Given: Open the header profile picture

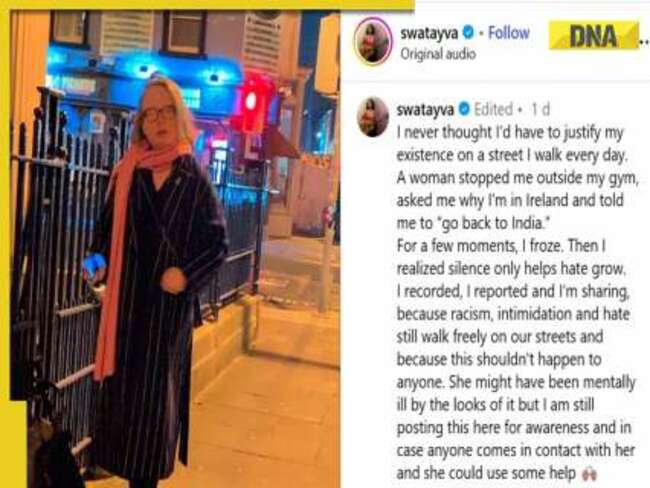Looking at the screenshot, I should (x=373, y=40).
